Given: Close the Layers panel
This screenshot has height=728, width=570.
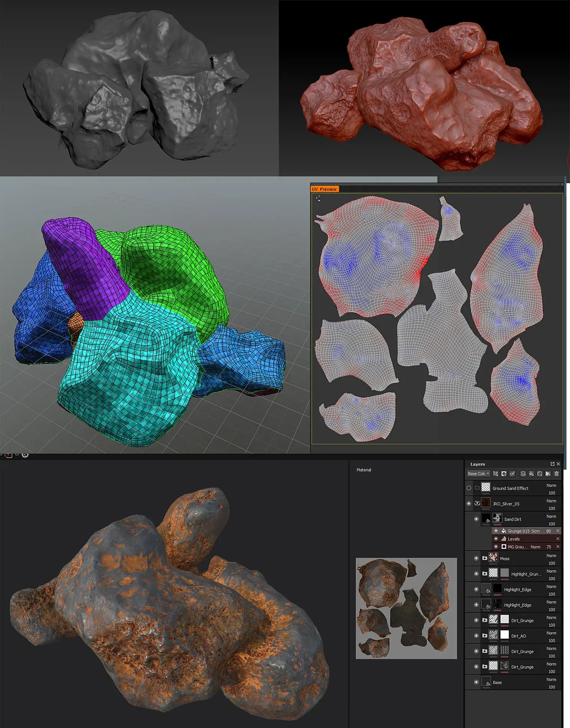Looking at the screenshot, I should click(x=558, y=464).
